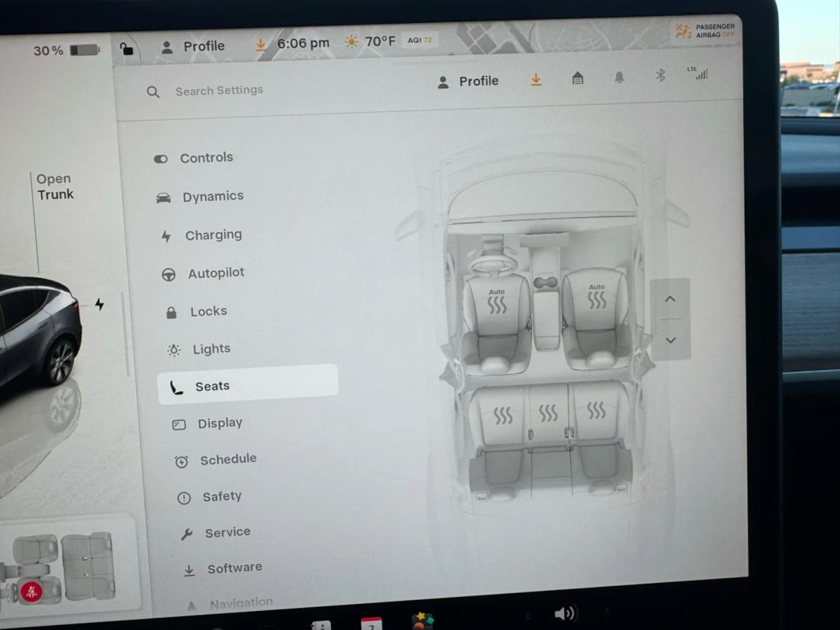
Task: Open Bluetooth settings icon
Action: point(660,75)
